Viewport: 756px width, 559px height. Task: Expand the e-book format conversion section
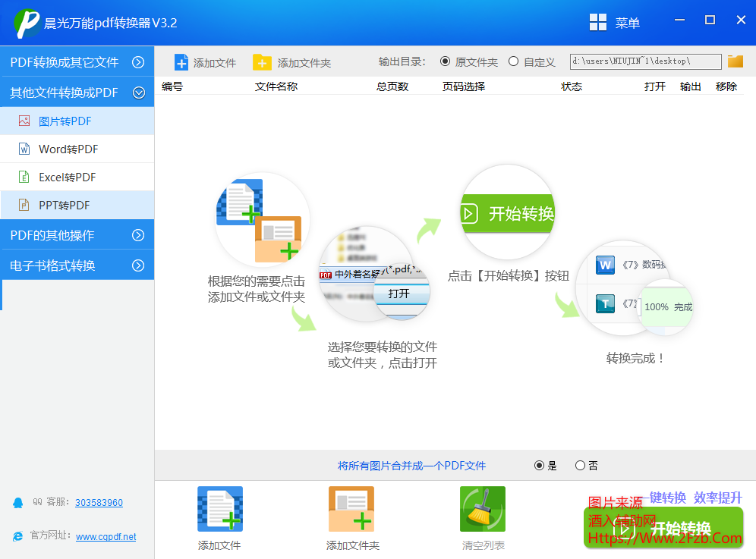coord(138,265)
